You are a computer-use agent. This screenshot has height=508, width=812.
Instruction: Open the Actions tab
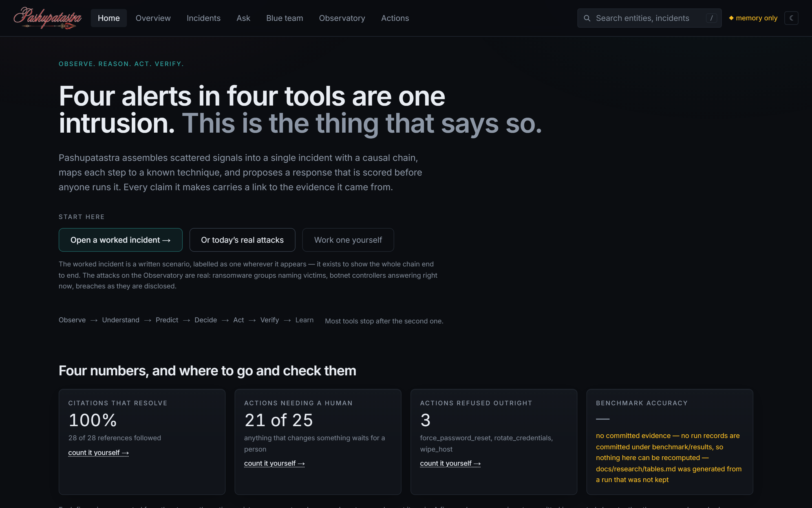395,18
